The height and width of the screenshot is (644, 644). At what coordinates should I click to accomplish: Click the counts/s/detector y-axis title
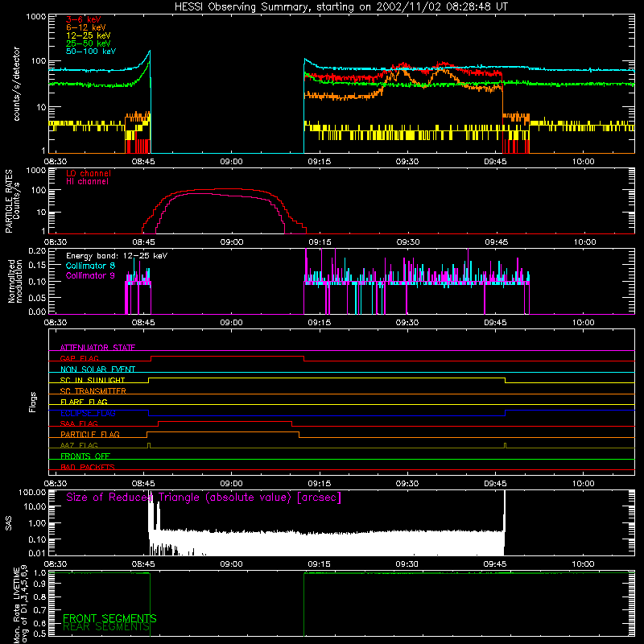[17, 84]
